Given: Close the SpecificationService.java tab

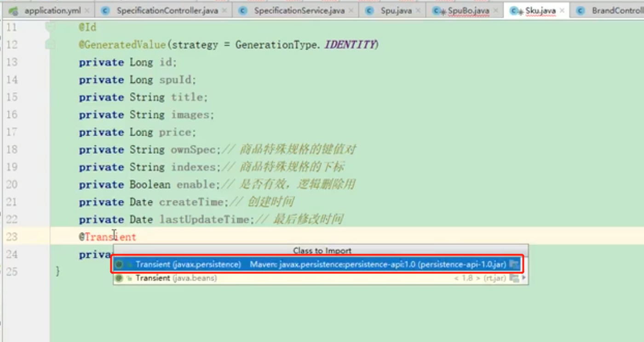Looking at the screenshot, I should click(x=351, y=11).
